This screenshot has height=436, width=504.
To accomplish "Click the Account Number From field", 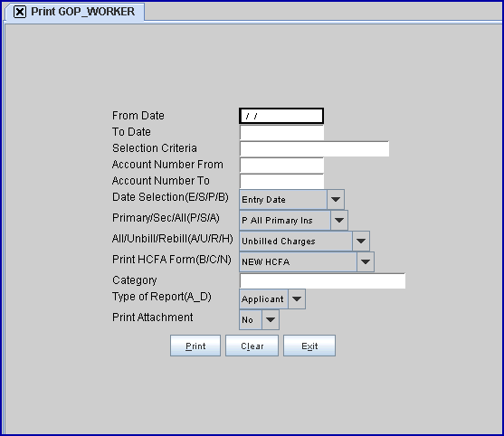I will (x=281, y=165).
